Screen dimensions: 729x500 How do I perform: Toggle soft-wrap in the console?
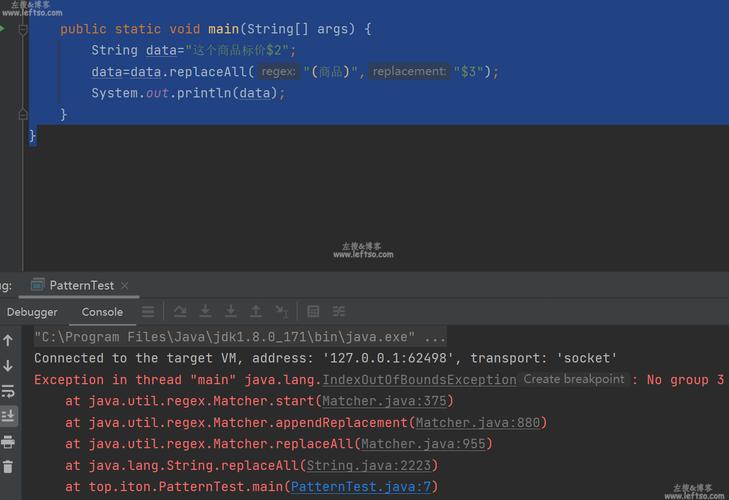click(8, 391)
